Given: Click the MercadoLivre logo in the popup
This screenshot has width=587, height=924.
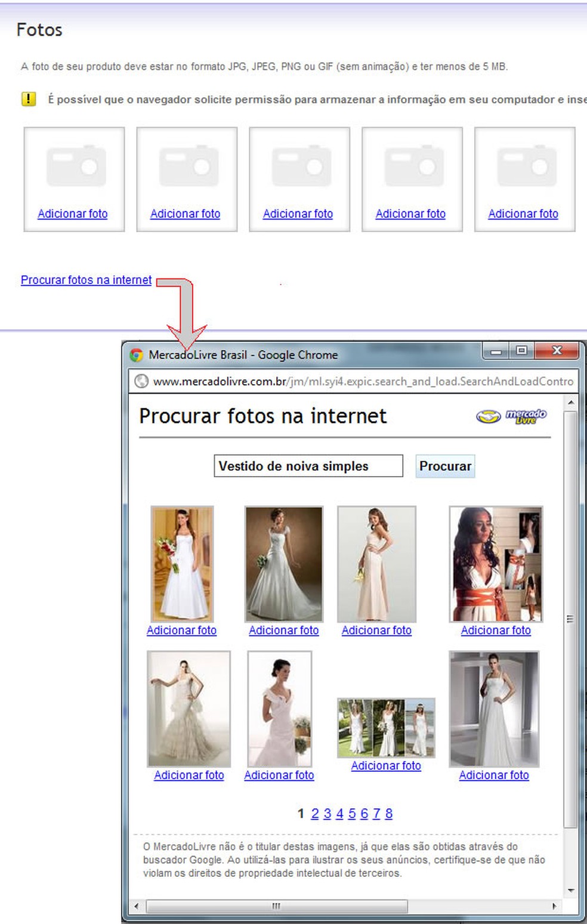Looking at the screenshot, I should click(512, 416).
